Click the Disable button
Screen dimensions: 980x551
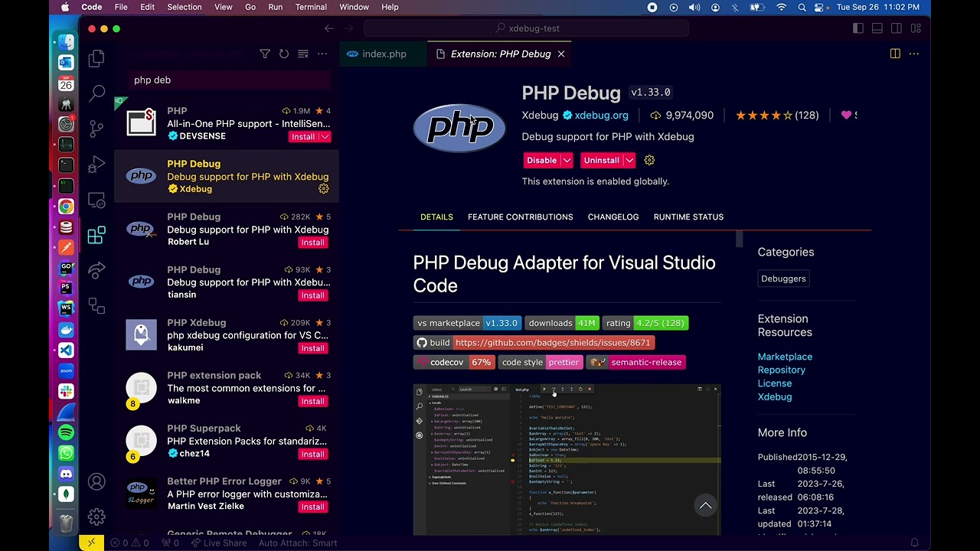pos(542,160)
